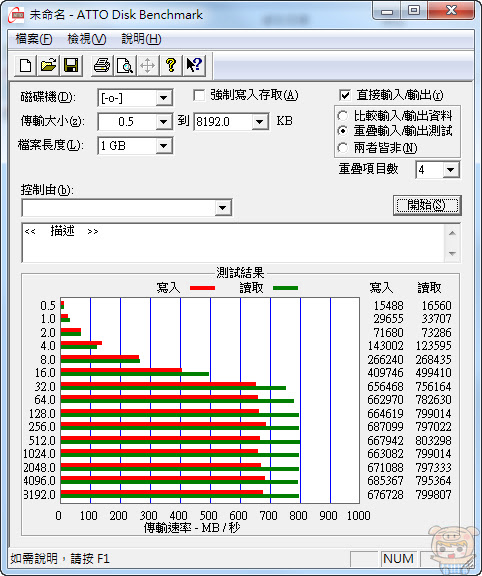
Task: Click the ATTO application icon in title bar
Action: [x=16, y=15]
